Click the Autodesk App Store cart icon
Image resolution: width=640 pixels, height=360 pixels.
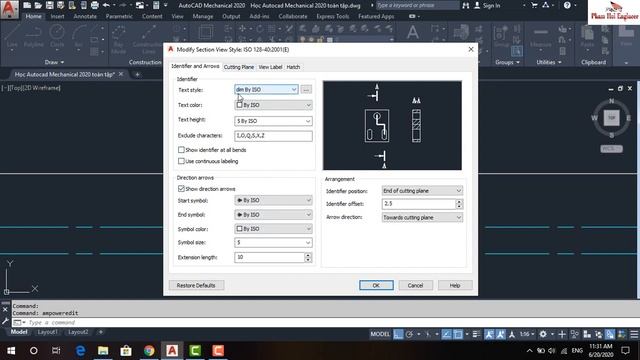tap(534, 5)
